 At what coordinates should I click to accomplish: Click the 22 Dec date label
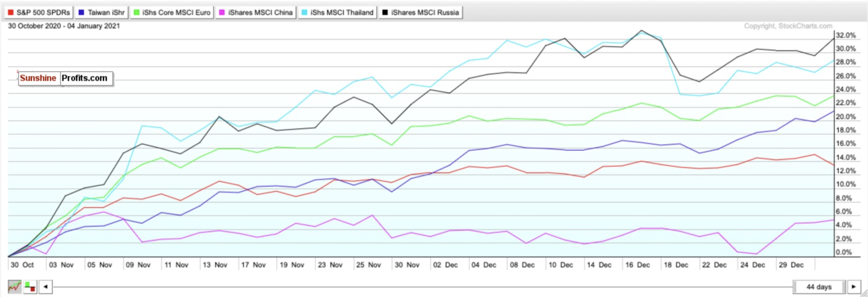[715, 265]
